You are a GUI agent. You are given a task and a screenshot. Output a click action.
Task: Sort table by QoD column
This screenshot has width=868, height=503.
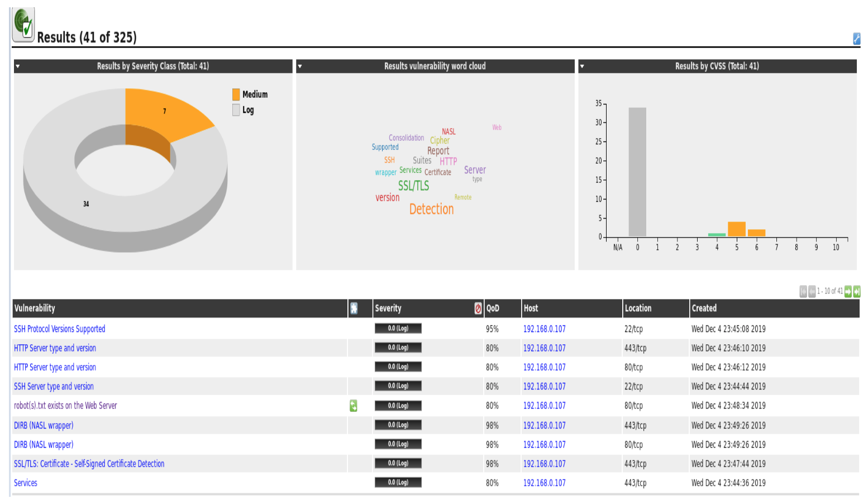493,308
